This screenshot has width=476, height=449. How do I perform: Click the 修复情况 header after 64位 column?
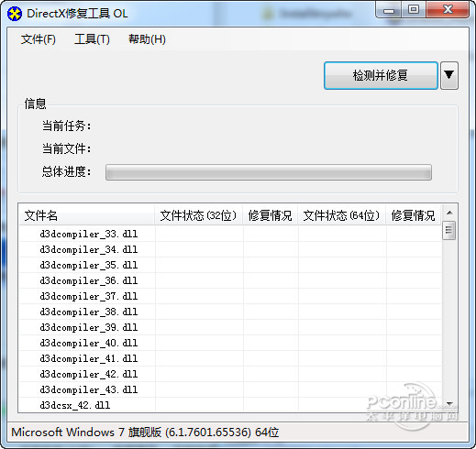pos(414,215)
